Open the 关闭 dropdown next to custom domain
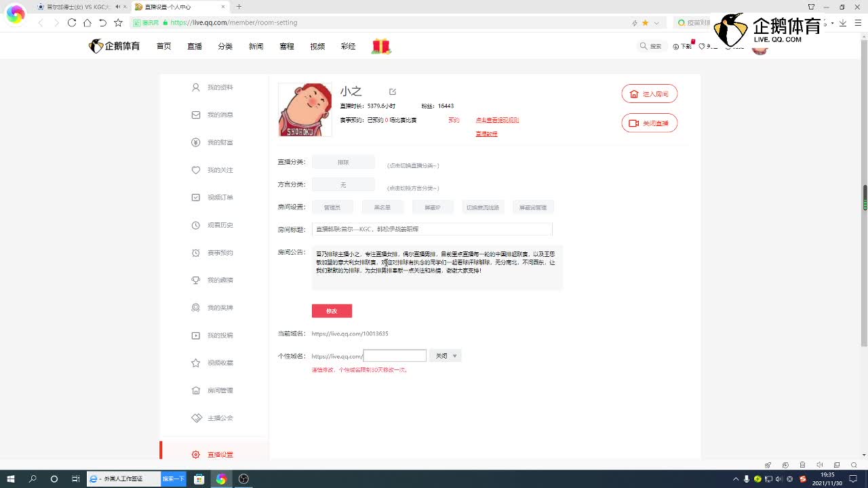868x488 pixels. 446,356
